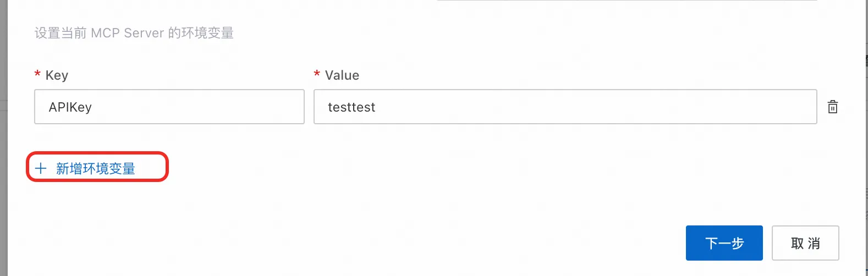Image resolution: width=868 pixels, height=276 pixels.
Task: Click the dimmed backdrop strip left of dialog
Action: coord(3,138)
